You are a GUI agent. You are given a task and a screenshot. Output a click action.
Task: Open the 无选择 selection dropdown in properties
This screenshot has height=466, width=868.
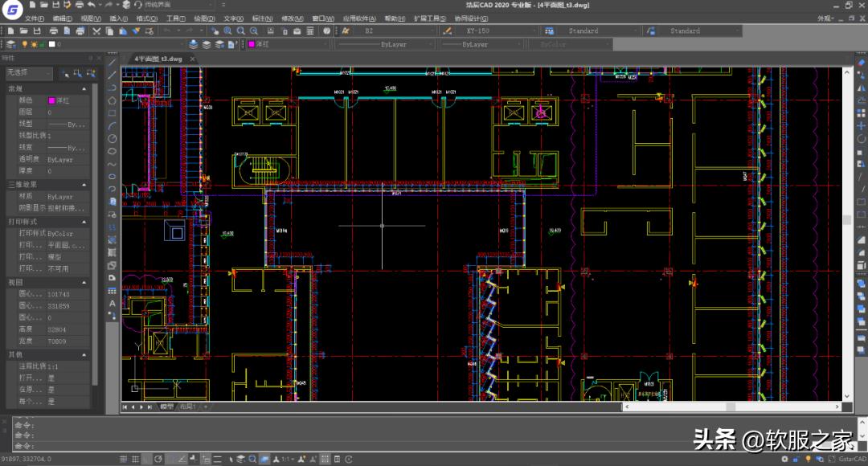(x=27, y=73)
